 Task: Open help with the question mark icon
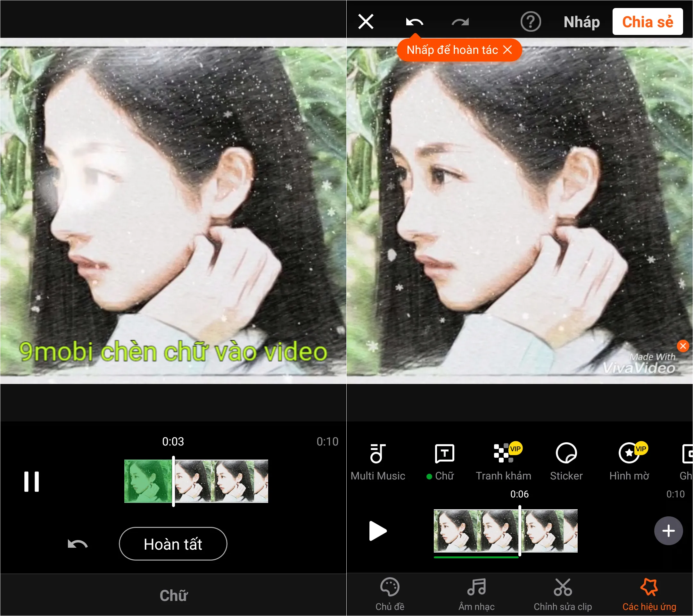coord(531,22)
